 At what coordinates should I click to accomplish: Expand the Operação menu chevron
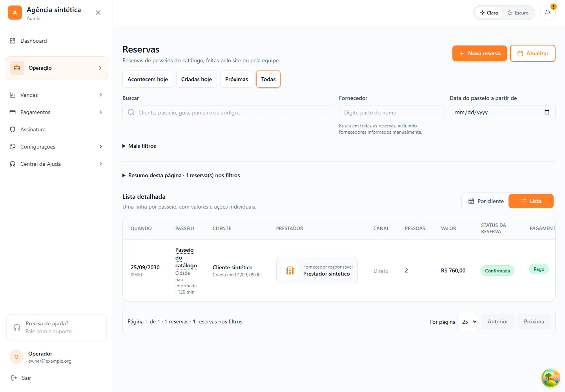point(100,68)
